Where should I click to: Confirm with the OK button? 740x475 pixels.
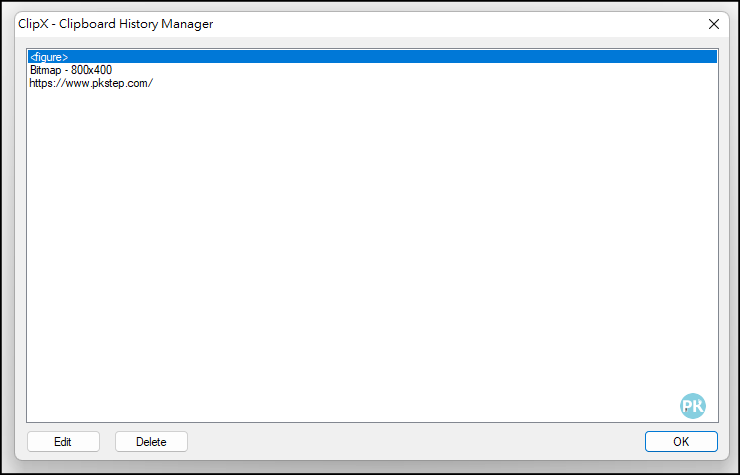click(681, 441)
